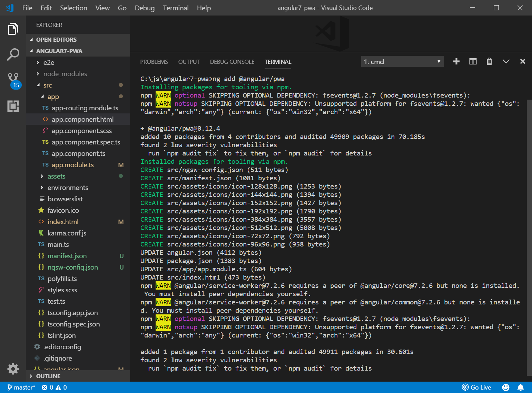The height and width of the screenshot is (393, 532).
Task: Collapse the OPEN EDITORS section
Action: 56,40
